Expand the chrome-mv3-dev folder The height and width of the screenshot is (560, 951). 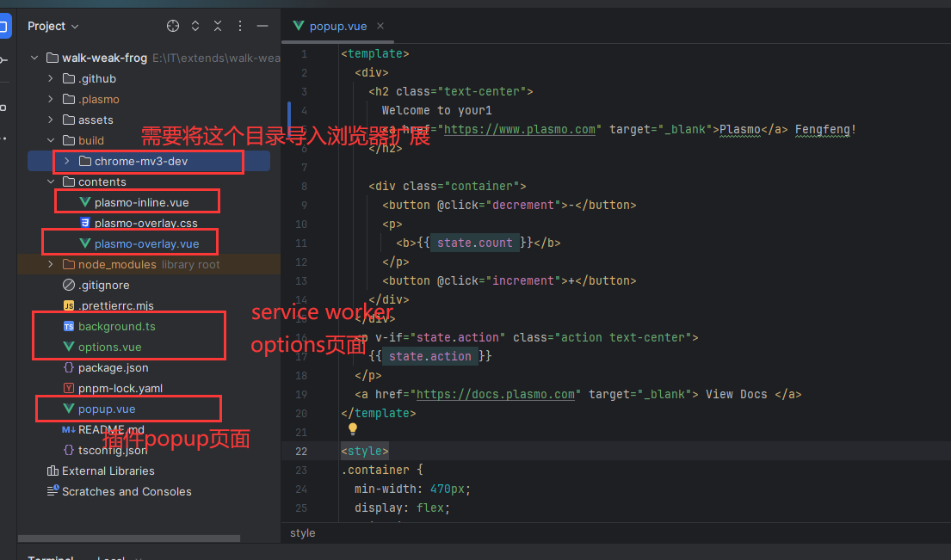point(66,162)
